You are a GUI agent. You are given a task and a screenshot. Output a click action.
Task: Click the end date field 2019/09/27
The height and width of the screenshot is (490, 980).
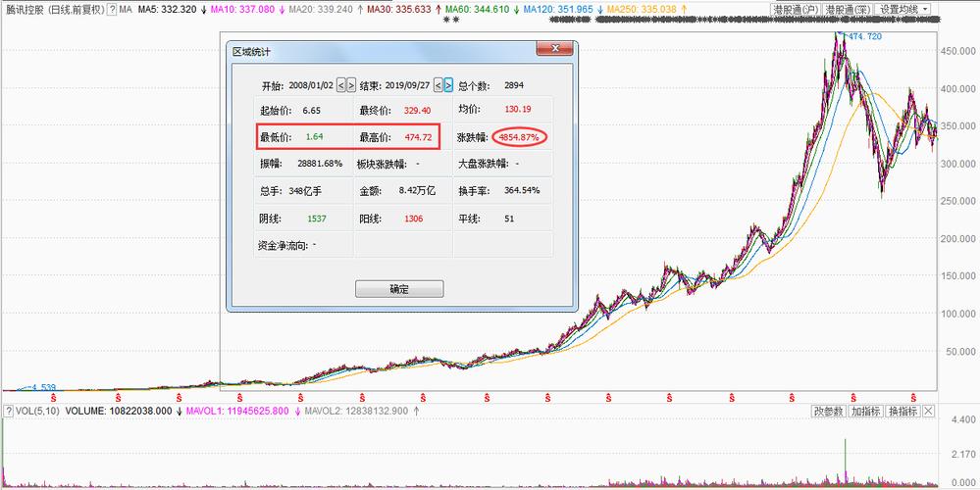click(x=409, y=85)
